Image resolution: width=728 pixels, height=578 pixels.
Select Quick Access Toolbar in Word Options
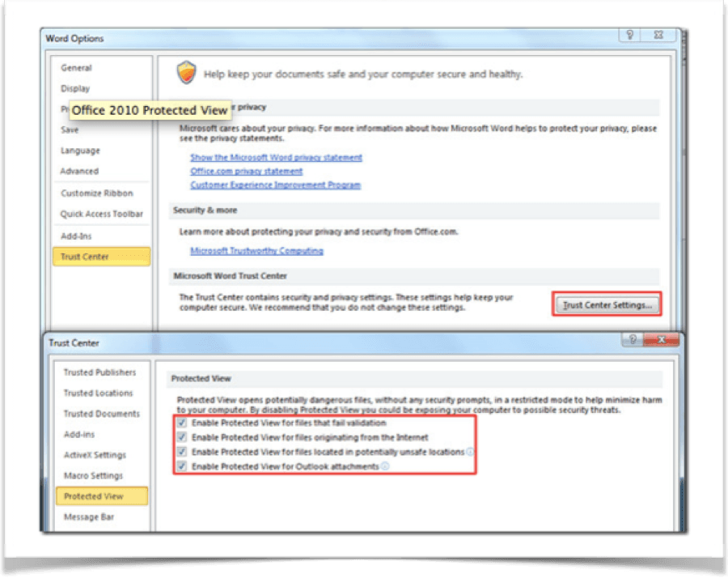(x=102, y=214)
